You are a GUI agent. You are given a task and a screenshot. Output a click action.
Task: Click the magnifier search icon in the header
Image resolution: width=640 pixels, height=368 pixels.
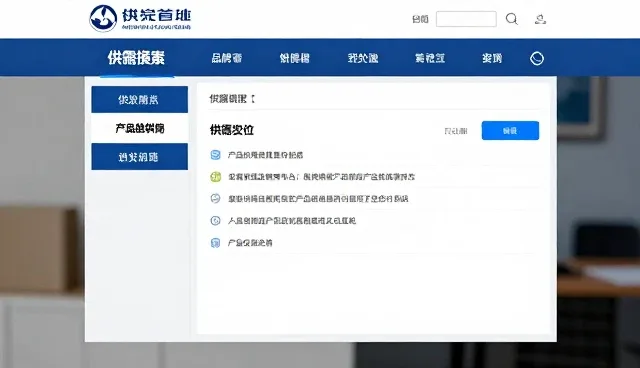point(512,19)
